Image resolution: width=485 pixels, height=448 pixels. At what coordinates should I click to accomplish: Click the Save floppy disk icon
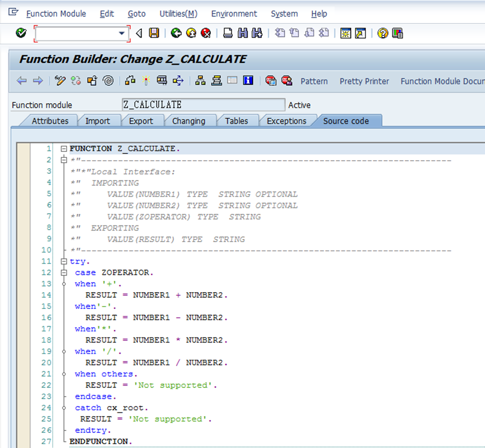tap(154, 34)
